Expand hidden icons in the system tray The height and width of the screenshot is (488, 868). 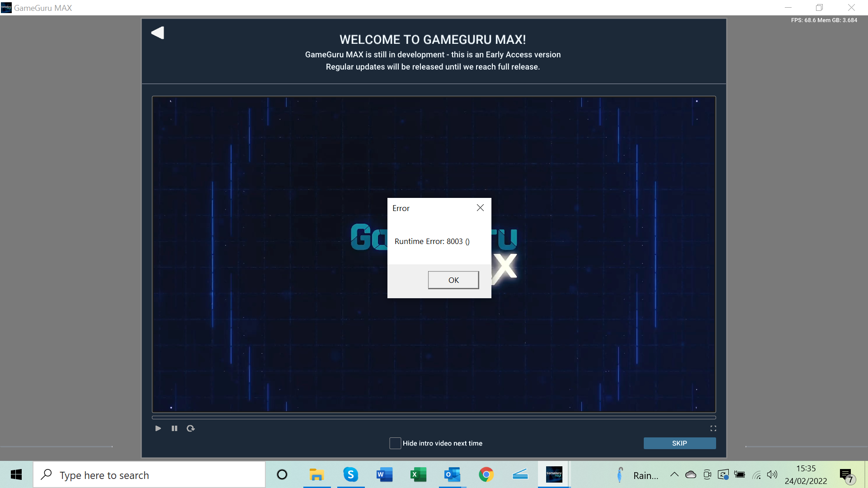[674, 474]
